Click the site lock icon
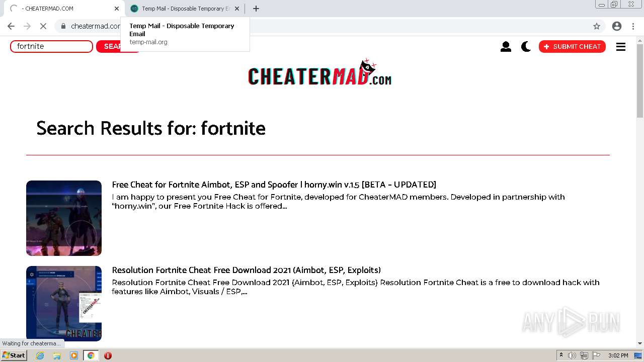 (63, 26)
